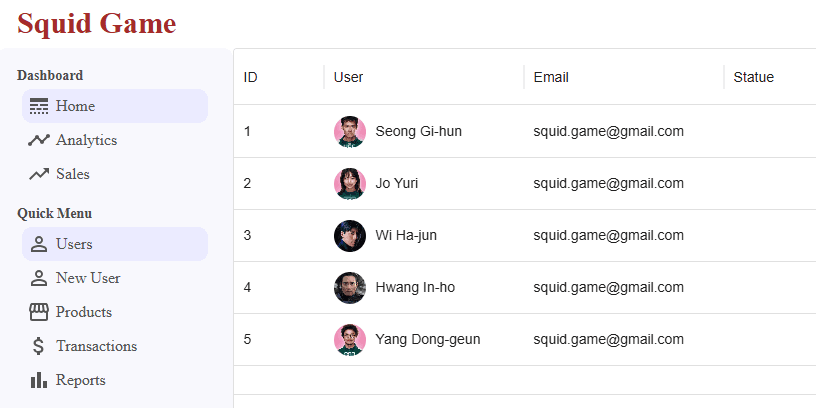This screenshot has width=816, height=408.
Task: Select the name Hwang In-ho
Action: coord(415,288)
